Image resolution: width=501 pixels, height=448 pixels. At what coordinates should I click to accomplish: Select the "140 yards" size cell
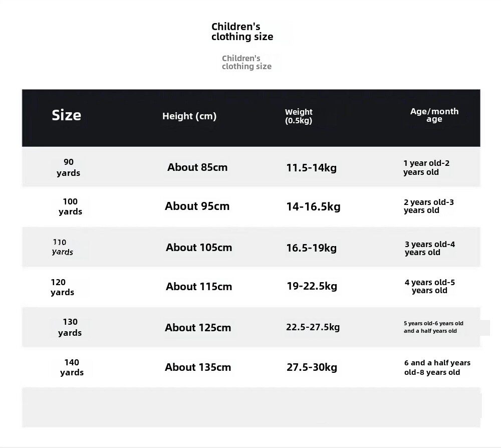pyautogui.click(x=72, y=367)
